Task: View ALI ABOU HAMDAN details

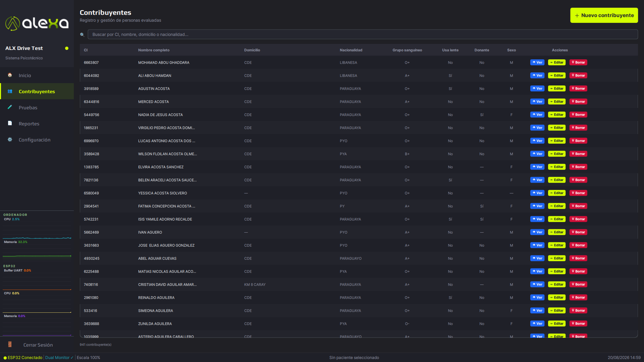Action: (x=537, y=75)
